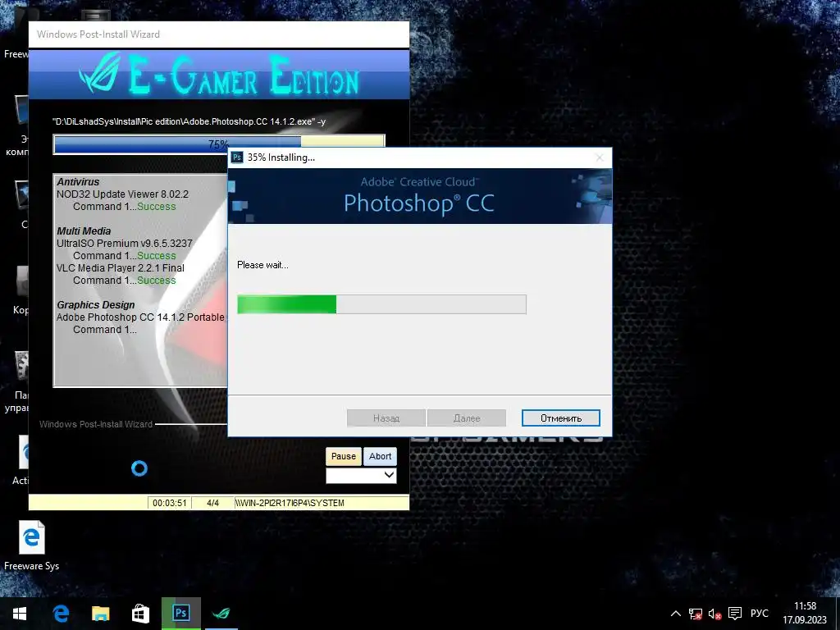
Task: Click the Antivirus category heading
Action: [78, 182]
